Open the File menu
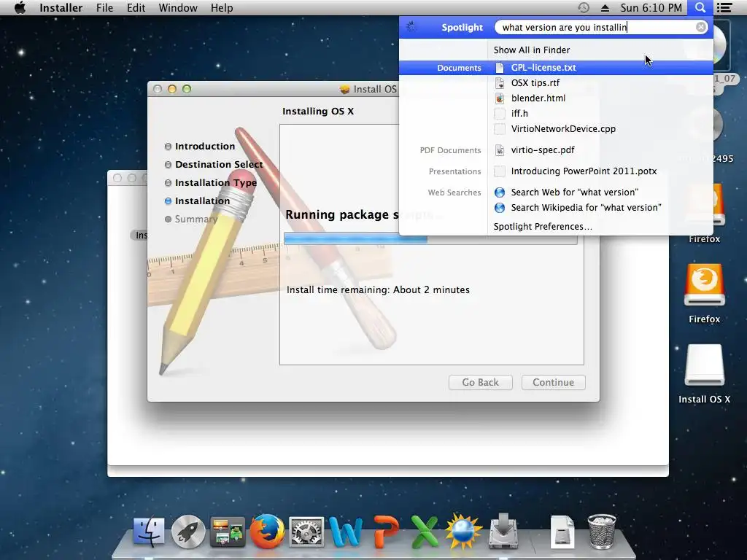Screen dimensions: 747x560 pos(105,7)
